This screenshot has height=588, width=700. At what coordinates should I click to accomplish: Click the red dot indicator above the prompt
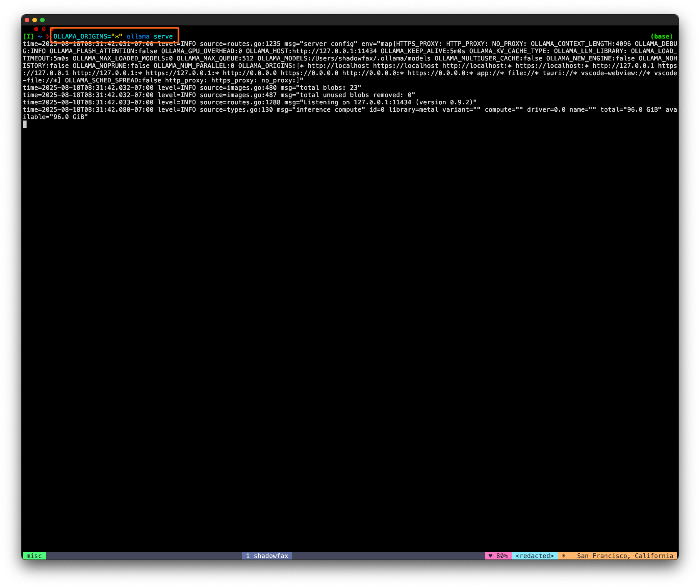pos(36,28)
